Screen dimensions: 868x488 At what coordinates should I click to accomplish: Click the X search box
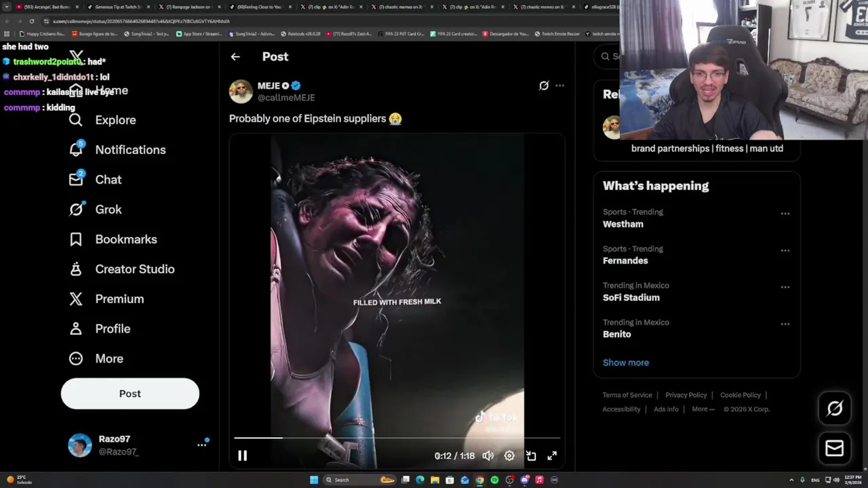606,56
